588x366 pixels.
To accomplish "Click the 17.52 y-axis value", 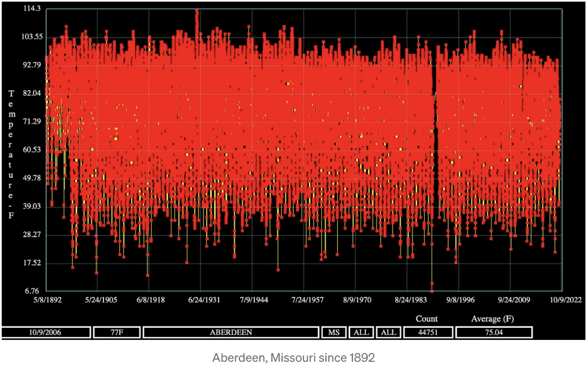I will [x=32, y=263].
